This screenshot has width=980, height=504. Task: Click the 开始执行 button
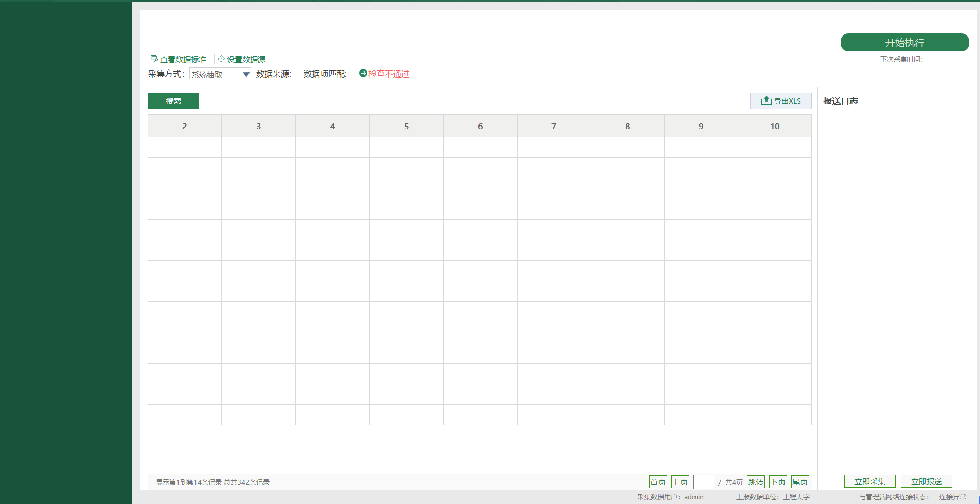pos(904,43)
